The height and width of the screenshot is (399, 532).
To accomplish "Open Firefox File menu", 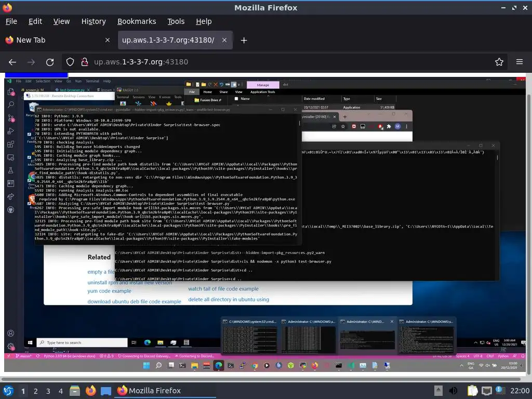I will 11,21.
